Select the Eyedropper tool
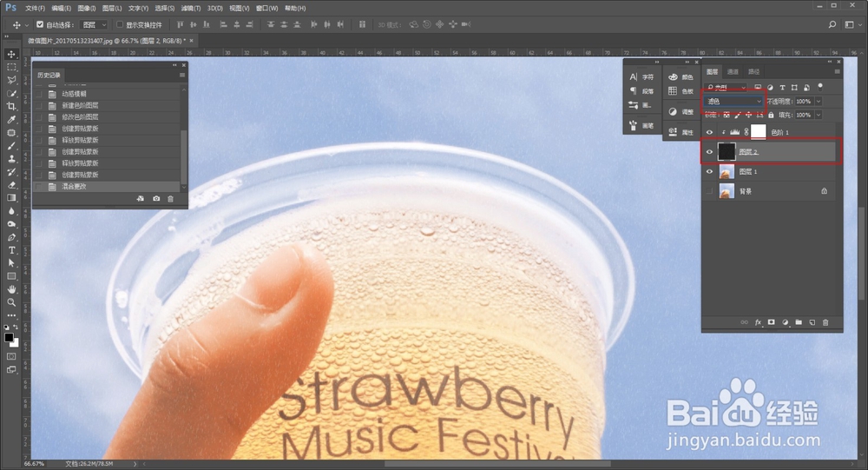This screenshot has height=470, width=868. point(11,120)
